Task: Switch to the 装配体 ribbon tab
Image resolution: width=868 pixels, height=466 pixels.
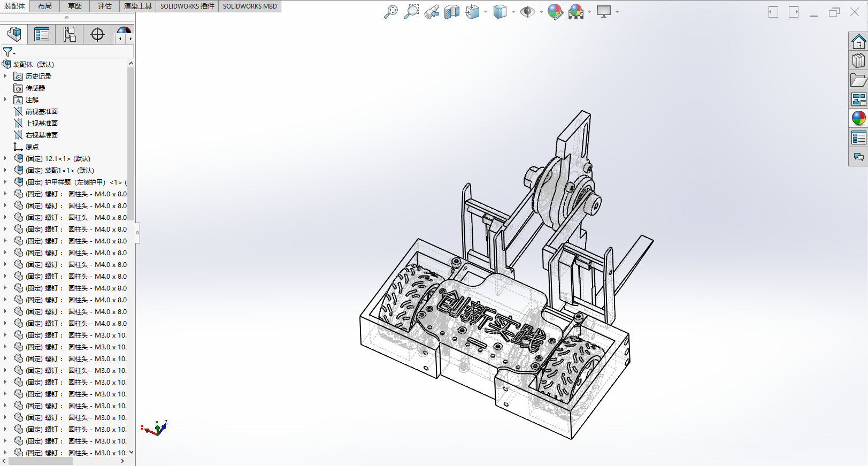Action: click(x=15, y=6)
